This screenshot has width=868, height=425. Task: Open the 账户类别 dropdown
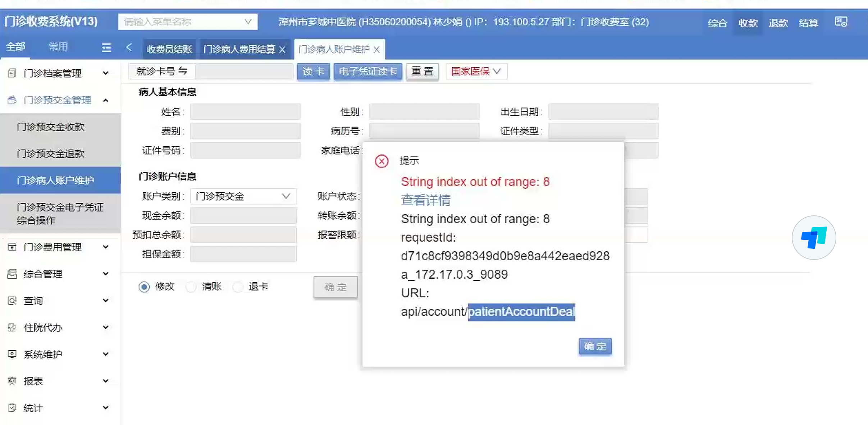(243, 196)
